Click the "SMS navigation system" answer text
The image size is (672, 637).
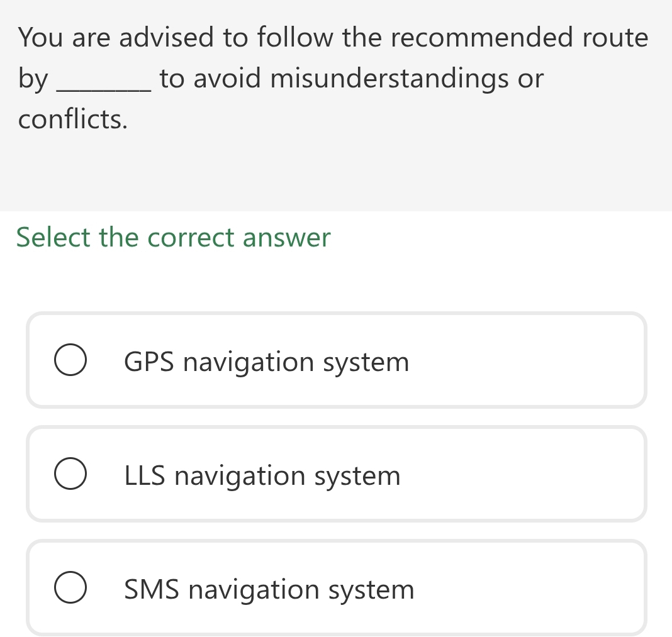point(269,590)
